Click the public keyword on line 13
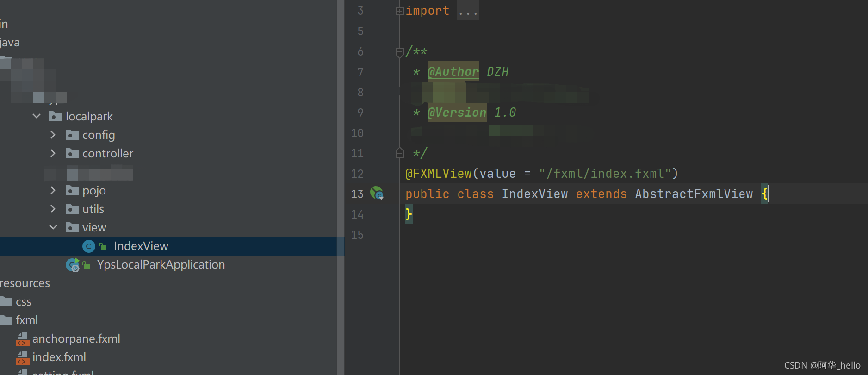Image resolution: width=868 pixels, height=375 pixels. (428, 194)
